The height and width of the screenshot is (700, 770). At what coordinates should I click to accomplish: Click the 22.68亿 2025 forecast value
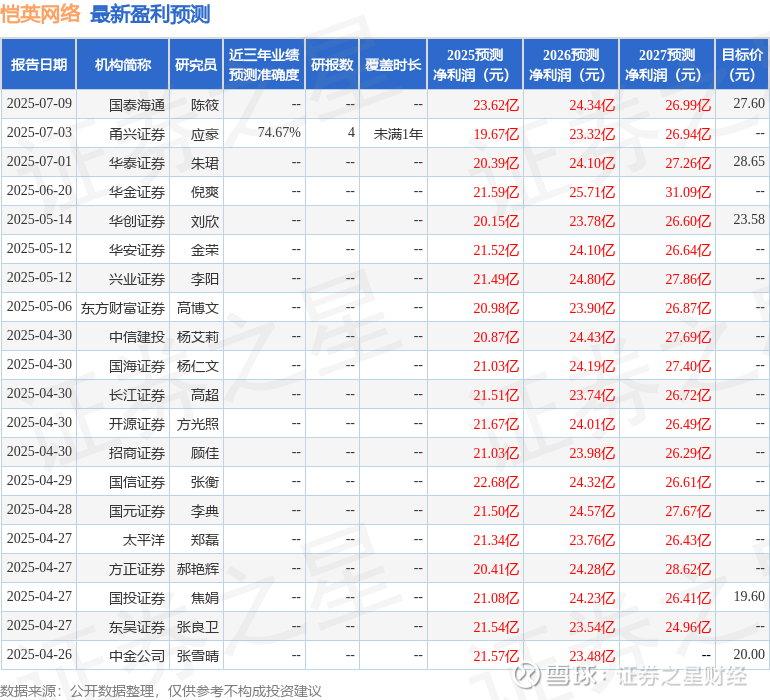point(496,481)
